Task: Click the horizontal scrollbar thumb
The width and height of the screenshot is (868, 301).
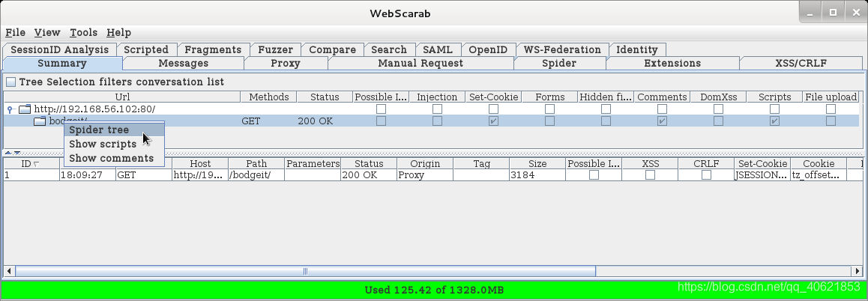Action: (306, 271)
